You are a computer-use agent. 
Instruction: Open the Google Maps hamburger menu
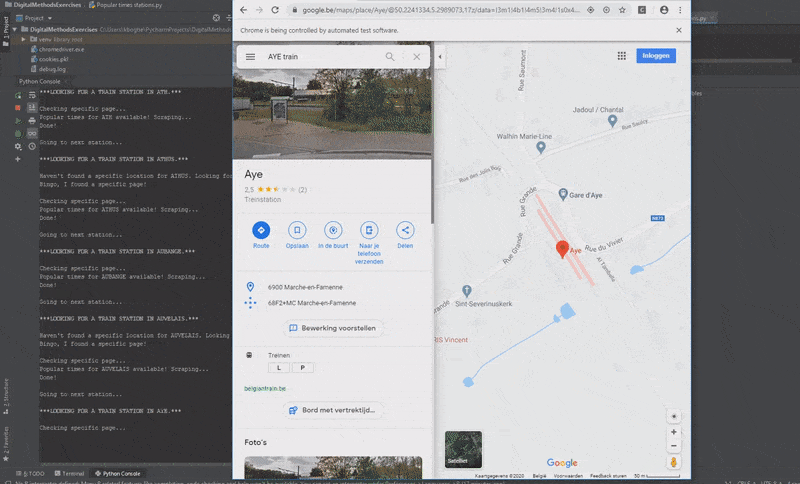[x=250, y=57]
